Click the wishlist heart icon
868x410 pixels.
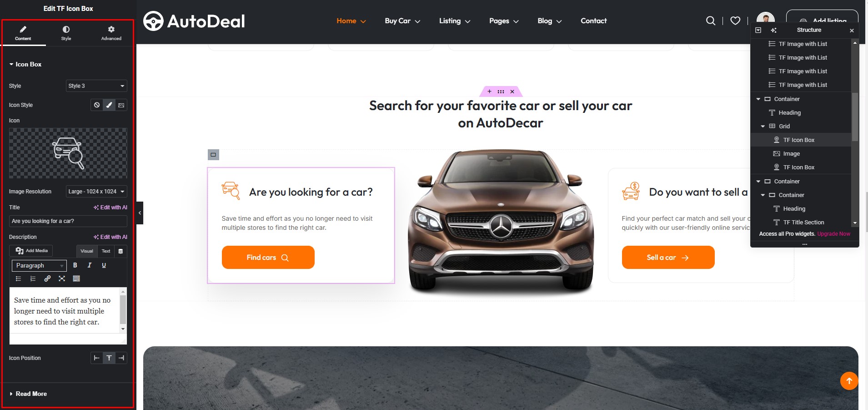click(x=735, y=20)
